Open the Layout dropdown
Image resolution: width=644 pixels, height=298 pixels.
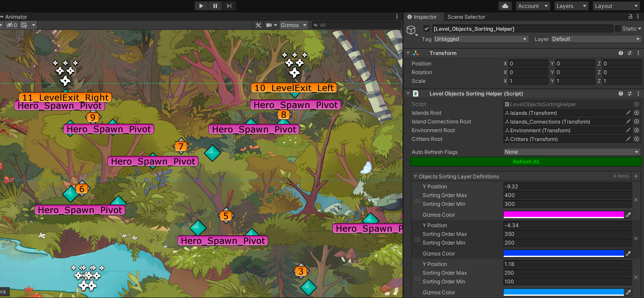coord(616,6)
